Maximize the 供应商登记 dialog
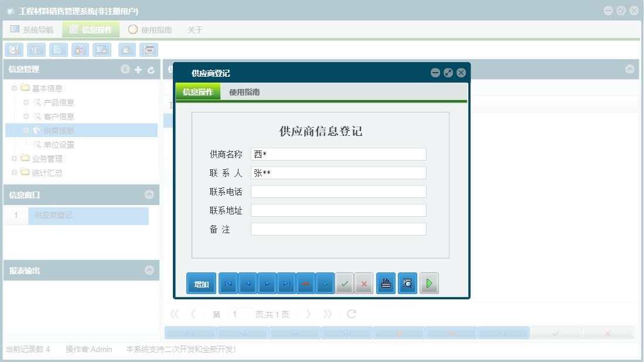 pos(448,73)
